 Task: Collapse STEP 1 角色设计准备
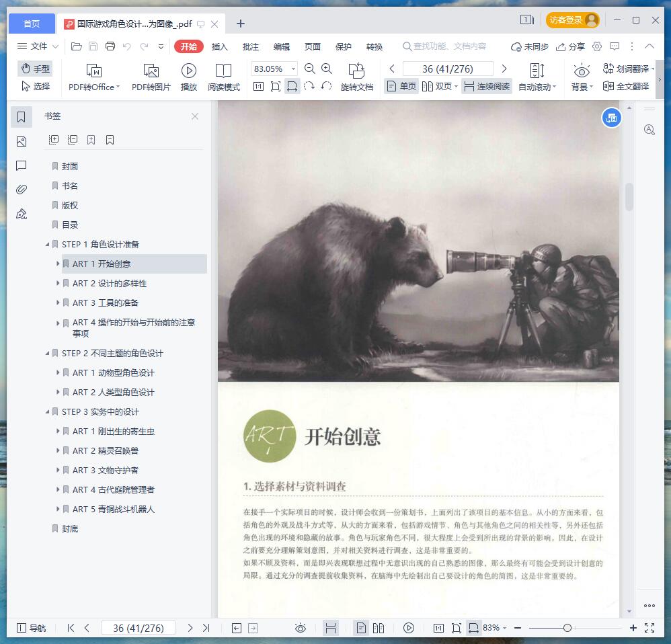click(48, 244)
